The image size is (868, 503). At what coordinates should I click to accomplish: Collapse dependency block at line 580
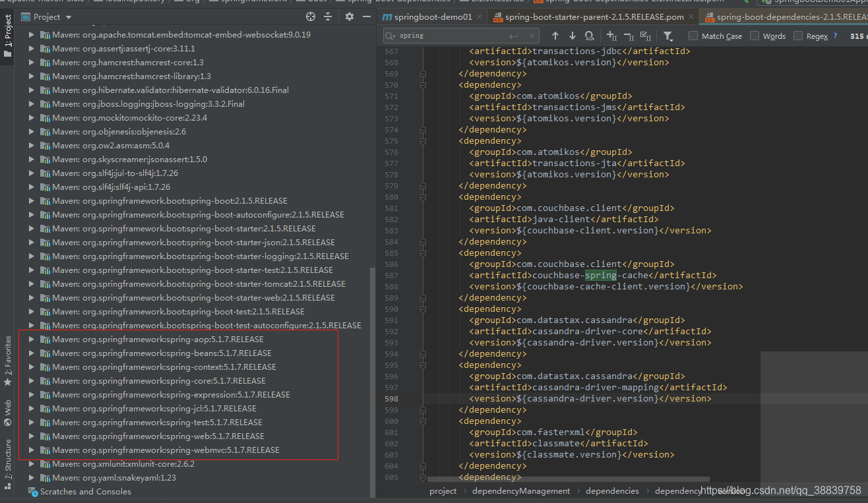click(423, 197)
